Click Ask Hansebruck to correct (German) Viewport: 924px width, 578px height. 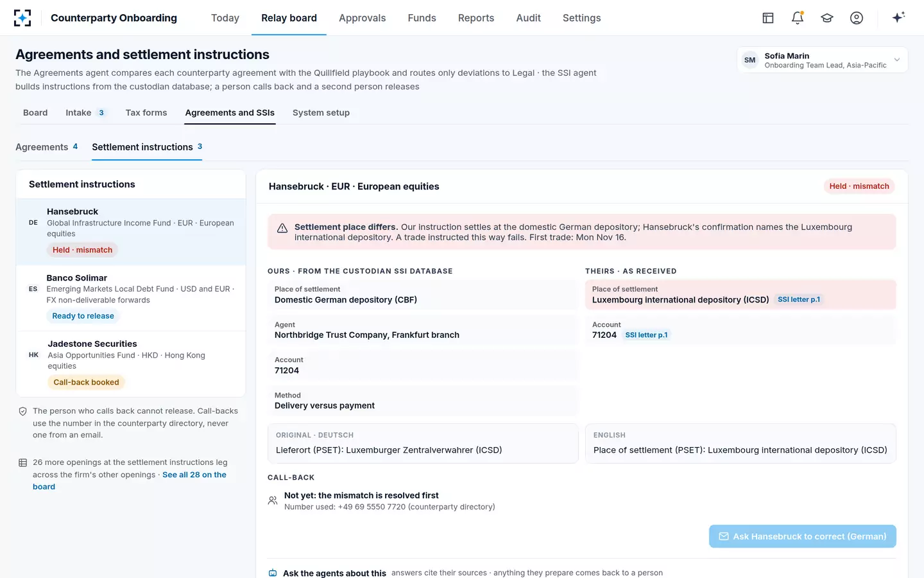pos(802,536)
